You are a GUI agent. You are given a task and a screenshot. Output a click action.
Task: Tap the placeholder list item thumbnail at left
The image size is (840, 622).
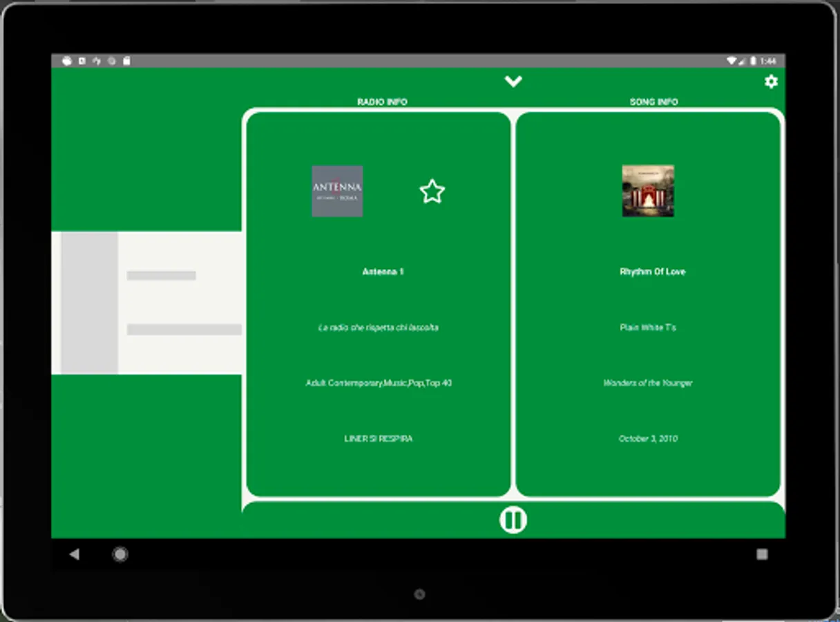tap(89, 303)
